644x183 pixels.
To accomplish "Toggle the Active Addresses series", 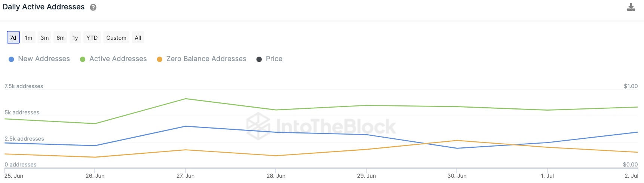I will (118, 59).
